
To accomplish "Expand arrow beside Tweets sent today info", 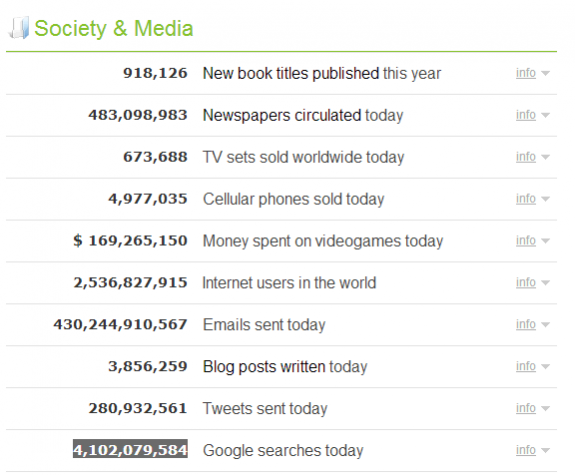I will (545, 408).
